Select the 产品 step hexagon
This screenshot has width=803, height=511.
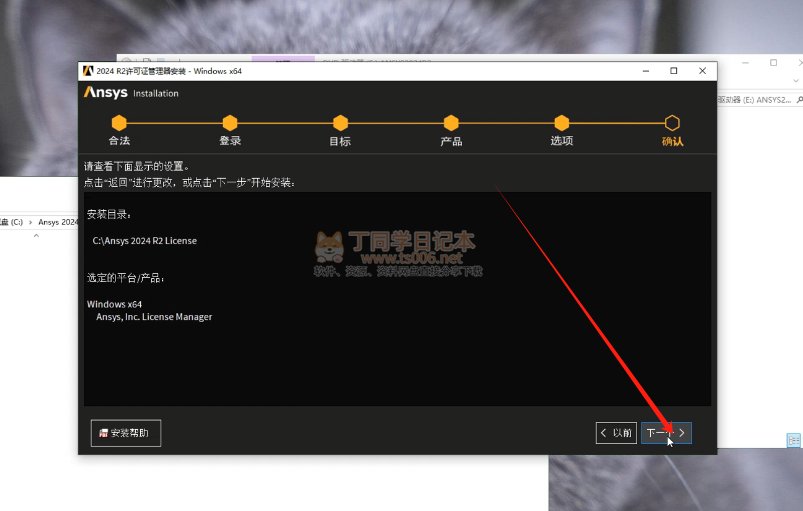tap(451, 123)
